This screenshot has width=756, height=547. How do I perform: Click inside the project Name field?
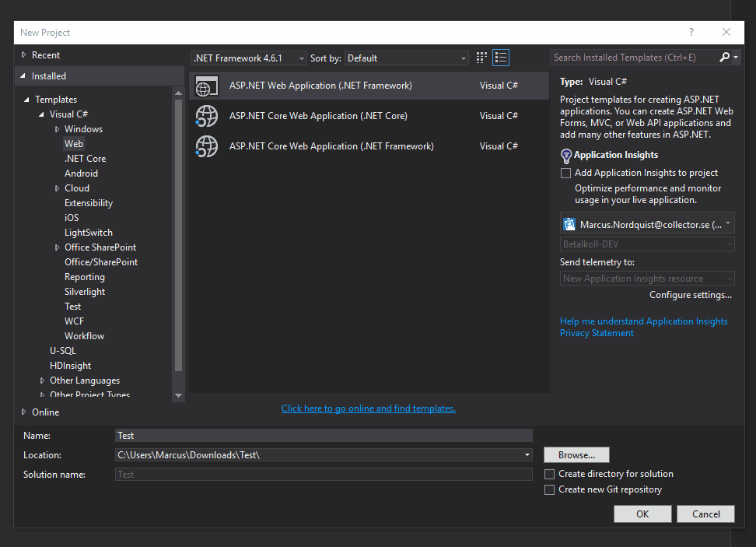pos(311,435)
